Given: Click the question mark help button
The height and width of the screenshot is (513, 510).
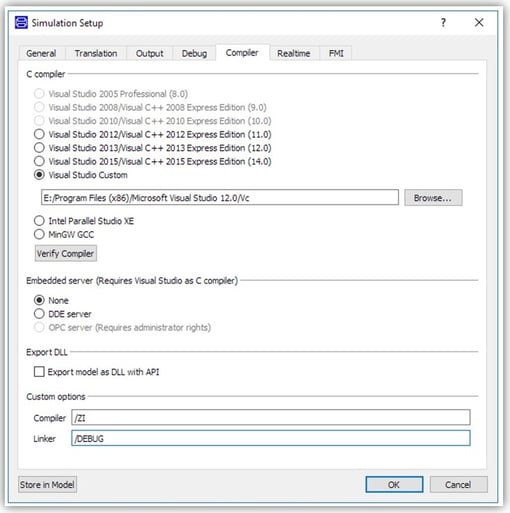Looking at the screenshot, I should (x=443, y=23).
